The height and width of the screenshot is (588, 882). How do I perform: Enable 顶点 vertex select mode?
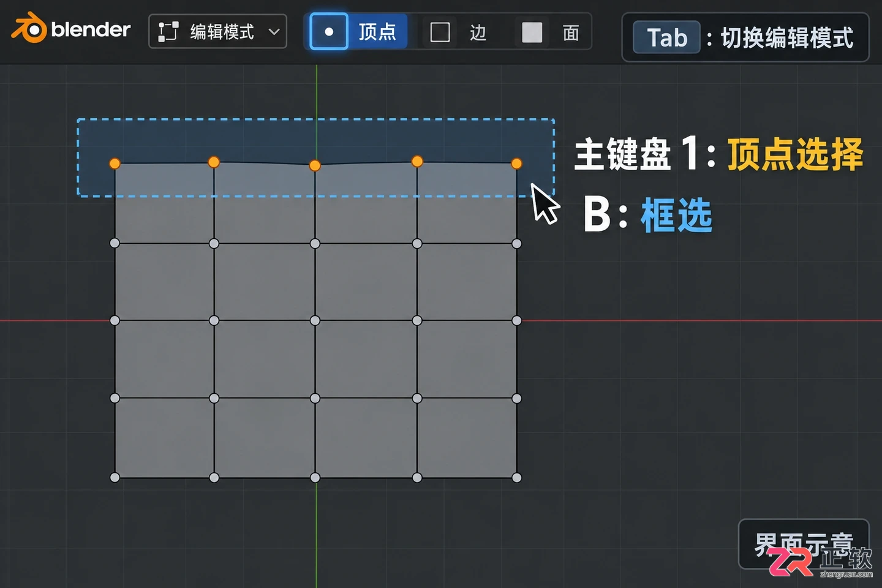click(x=358, y=31)
